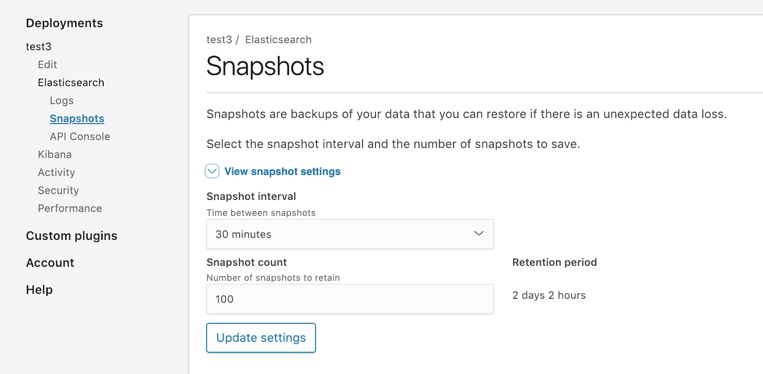Image resolution: width=763 pixels, height=374 pixels.
Task: Open Elasticsearch Logs in sidebar
Action: [62, 100]
